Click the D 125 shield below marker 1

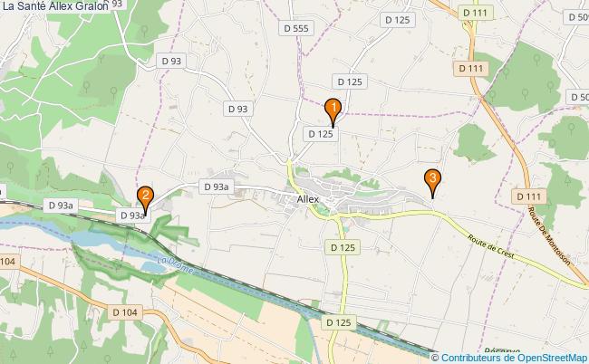pyautogui.click(x=321, y=134)
